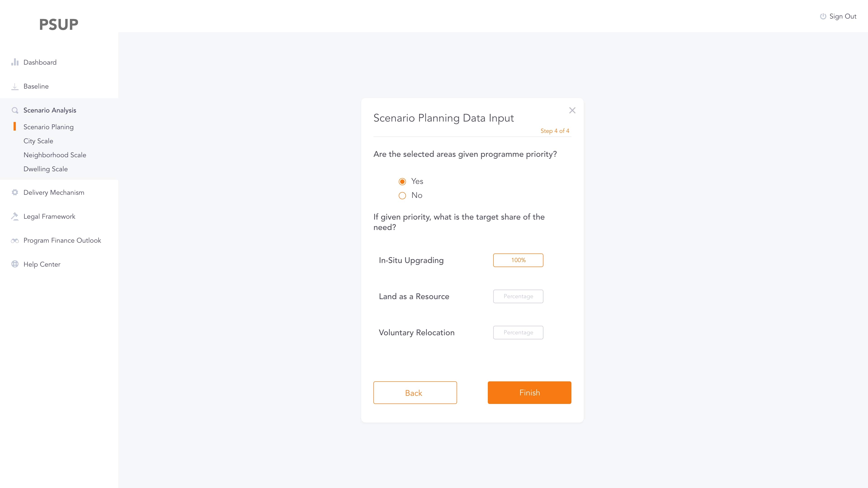Open the City Scale submenu item

[38, 141]
